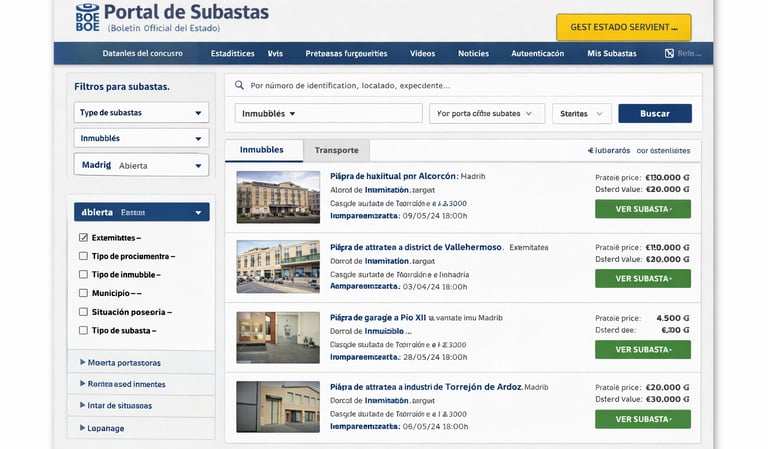The width and height of the screenshot is (768, 449).
Task: Open Pio XII garage thumbnail
Action: (x=278, y=338)
